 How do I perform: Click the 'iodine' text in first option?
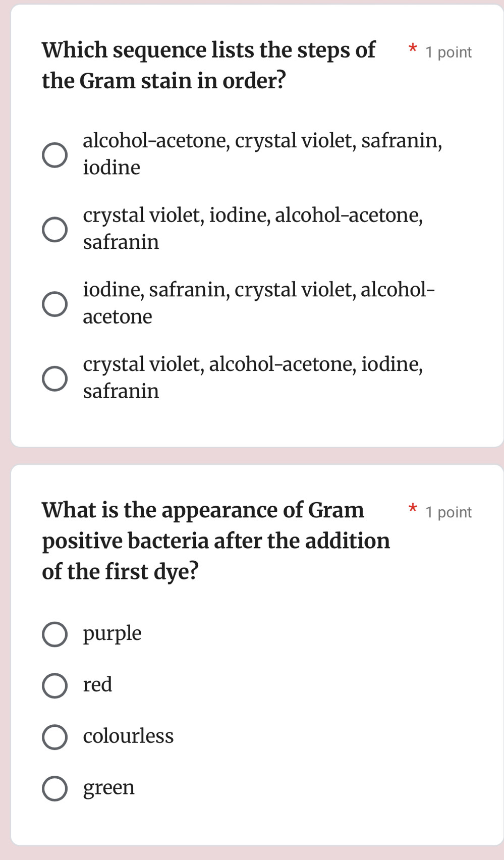pyautogui.click(x=111, y=167)
